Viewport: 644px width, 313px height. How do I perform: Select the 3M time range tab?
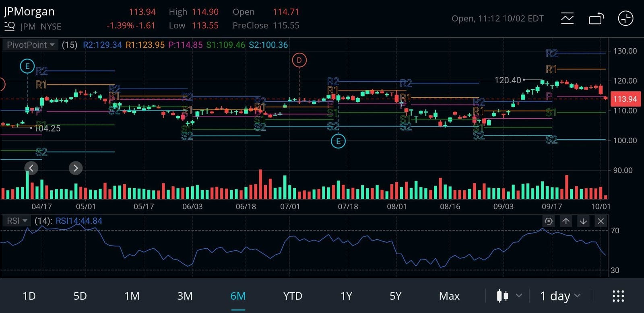tap(185, 296)
